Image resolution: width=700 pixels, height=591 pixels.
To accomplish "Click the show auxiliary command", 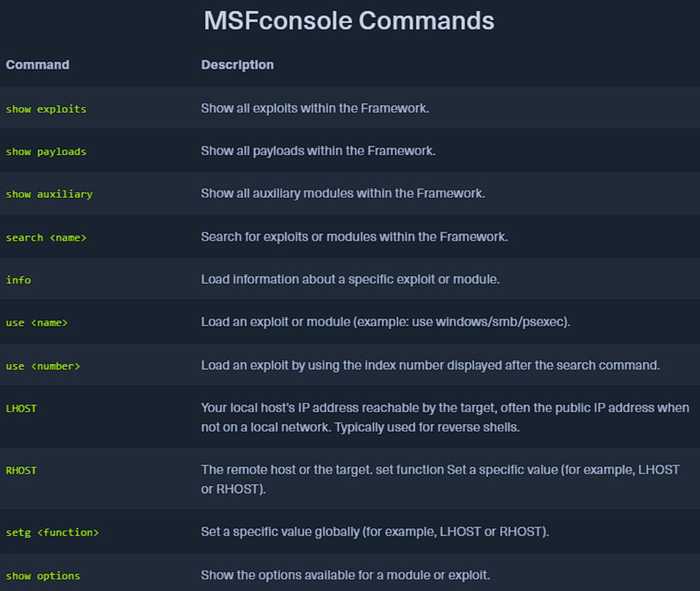I will (x=49, y=194).
